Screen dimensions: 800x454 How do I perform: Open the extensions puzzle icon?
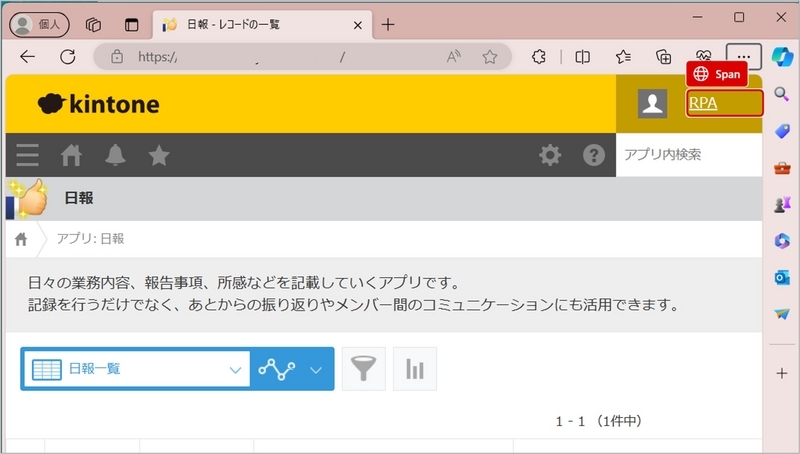(539, 57)
